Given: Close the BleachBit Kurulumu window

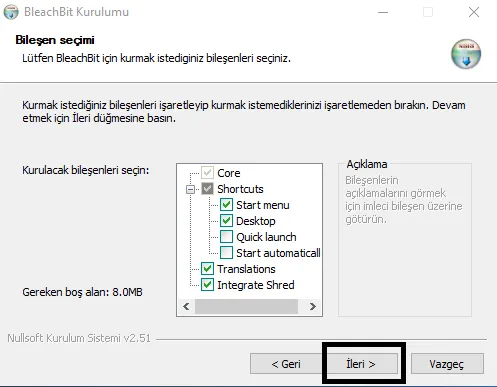Looking at the screenshot, I should point(474,12).
